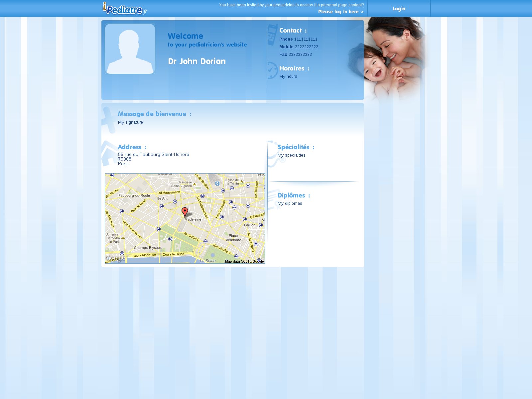Click the iPediatre.fr logo
Screen dimensions: 532x399
(125, 9)
